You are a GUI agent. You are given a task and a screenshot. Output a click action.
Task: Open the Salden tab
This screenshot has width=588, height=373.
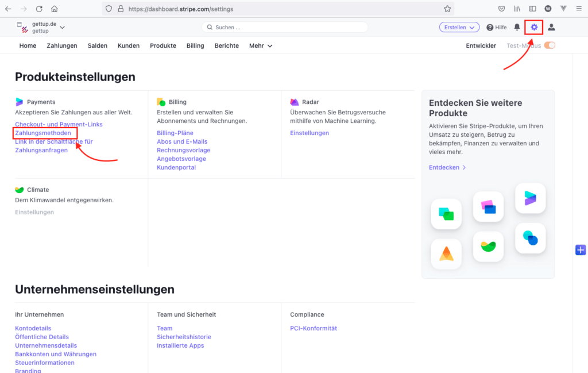point(98,46)
